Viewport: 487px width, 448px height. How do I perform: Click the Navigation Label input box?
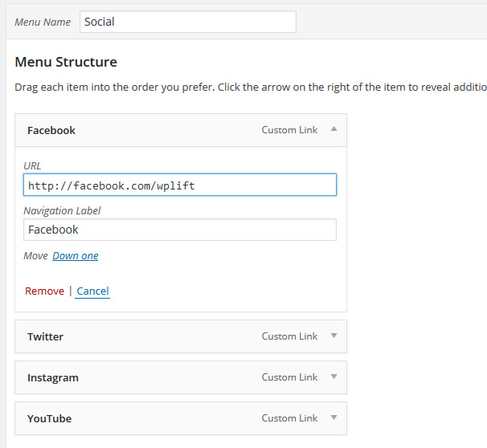click(180, 230)
